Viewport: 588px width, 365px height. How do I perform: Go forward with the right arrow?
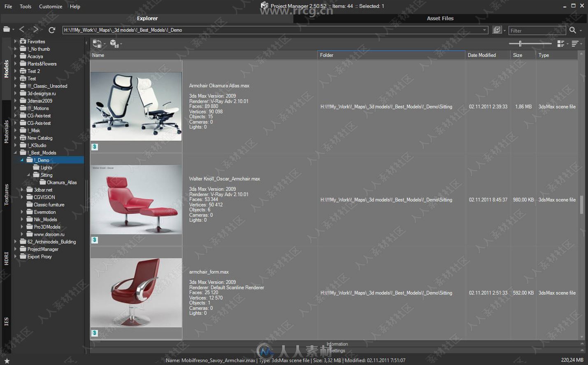click(x=36, y=30)
